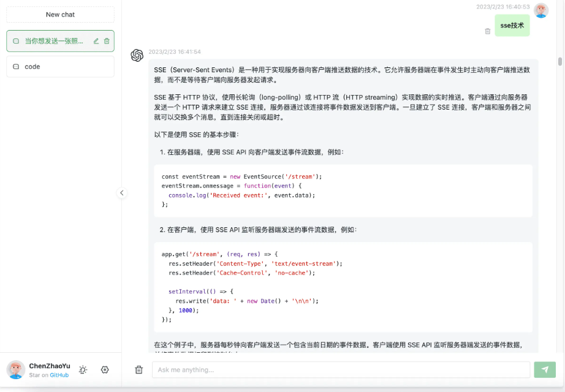Delete the sse技术 message

pyautogui.click(x=488, y=31)
